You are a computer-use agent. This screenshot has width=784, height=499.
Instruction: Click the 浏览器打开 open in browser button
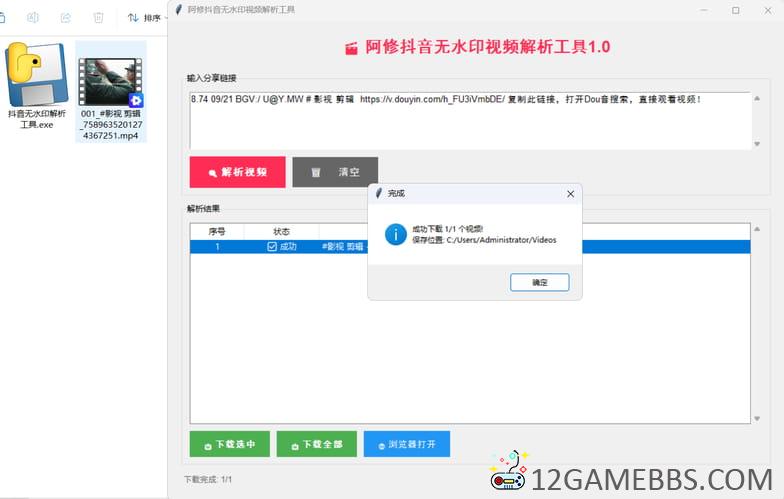coord(407,444)
